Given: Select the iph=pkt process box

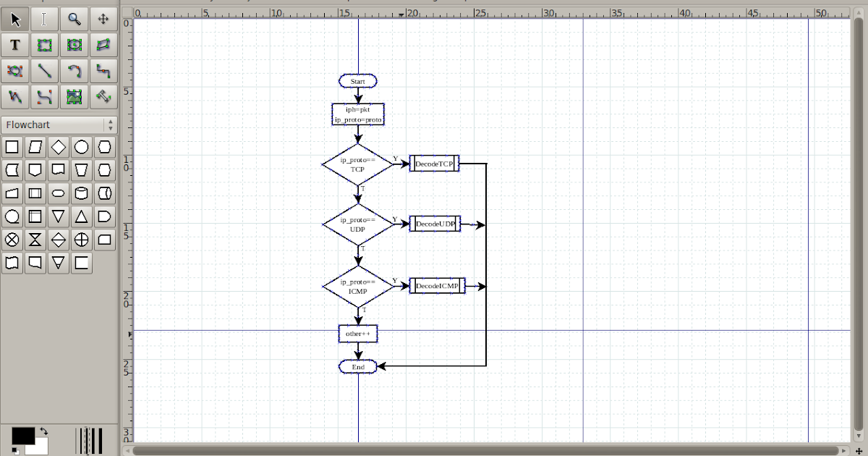Looking at the screenshot, I should [358, 114].
